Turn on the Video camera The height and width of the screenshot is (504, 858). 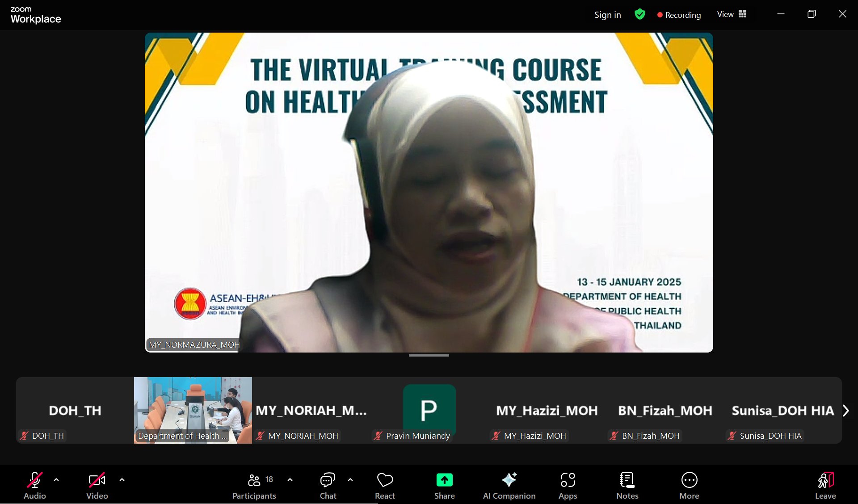tap(97, 480)
